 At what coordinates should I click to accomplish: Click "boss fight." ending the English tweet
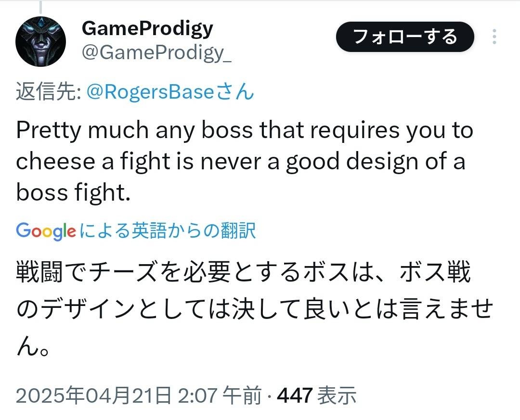pyautogui.click(x=73, y=192)
